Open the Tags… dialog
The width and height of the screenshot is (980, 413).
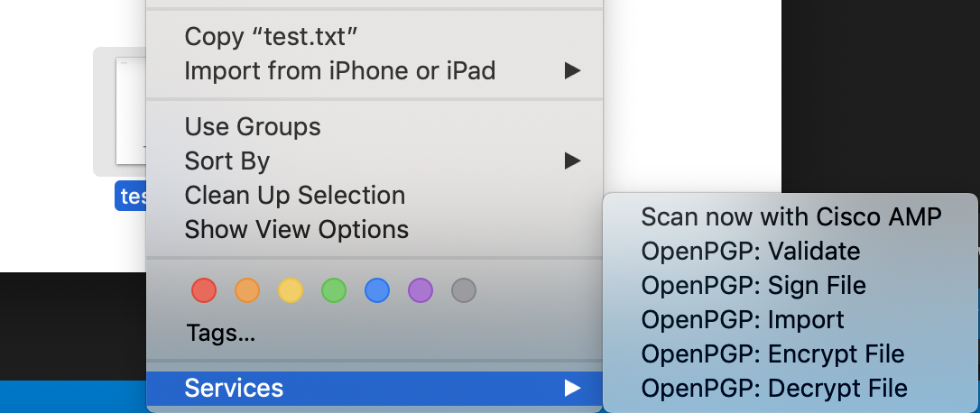(220, 334)
